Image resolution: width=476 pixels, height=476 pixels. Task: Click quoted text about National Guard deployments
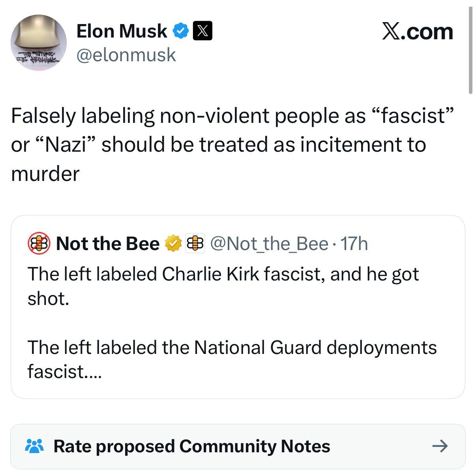(232, 348)
